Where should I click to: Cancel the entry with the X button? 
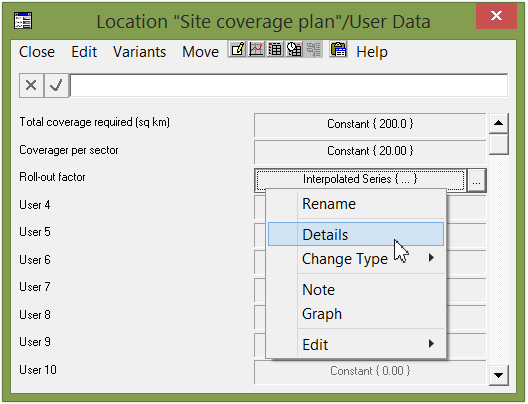[x=31, y=86]
